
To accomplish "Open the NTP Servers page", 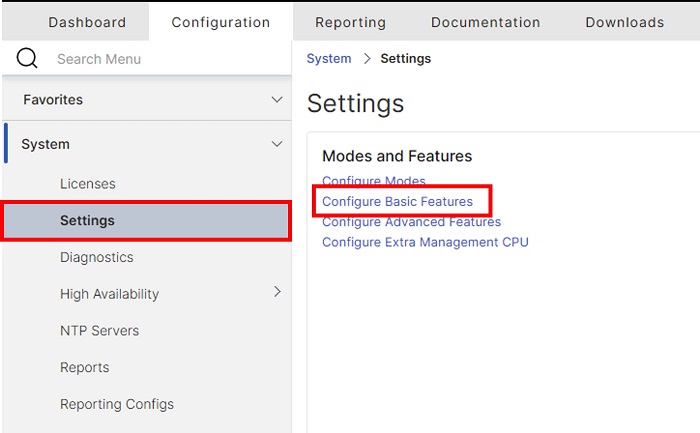I will click(100, 331).
